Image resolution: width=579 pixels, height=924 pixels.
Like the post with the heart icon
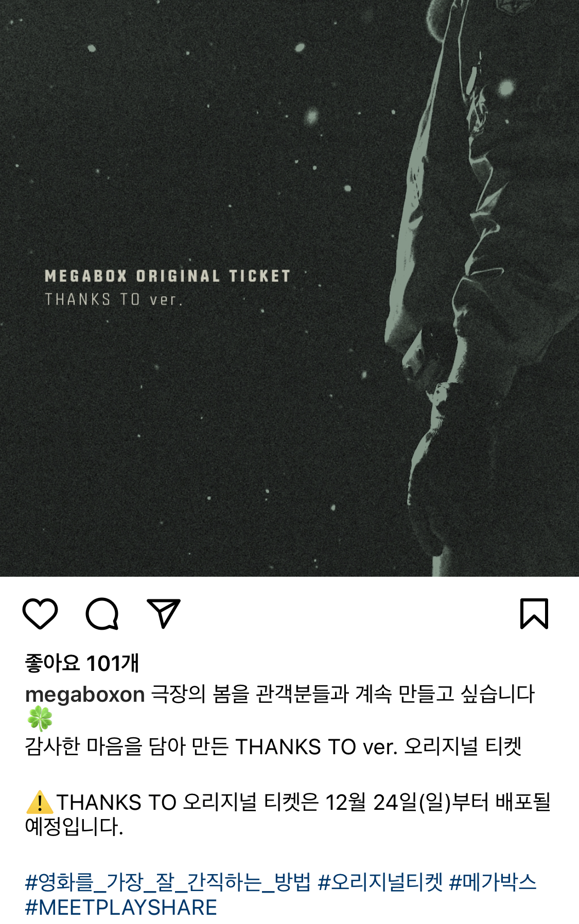[40, 613]
